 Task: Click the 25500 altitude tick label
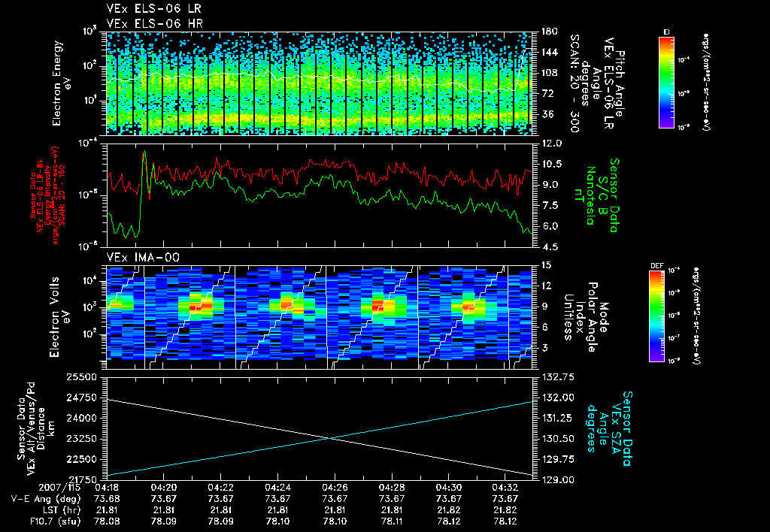pos(81,377)
